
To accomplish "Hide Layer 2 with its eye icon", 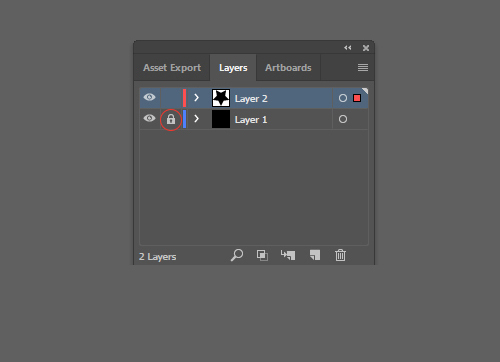I will 149,97.
